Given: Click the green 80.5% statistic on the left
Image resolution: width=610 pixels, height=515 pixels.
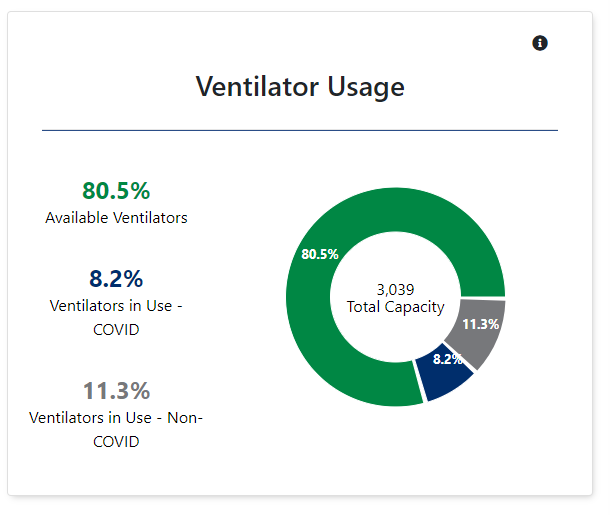Looking at the screenshot, I should (x=116, y=190).
